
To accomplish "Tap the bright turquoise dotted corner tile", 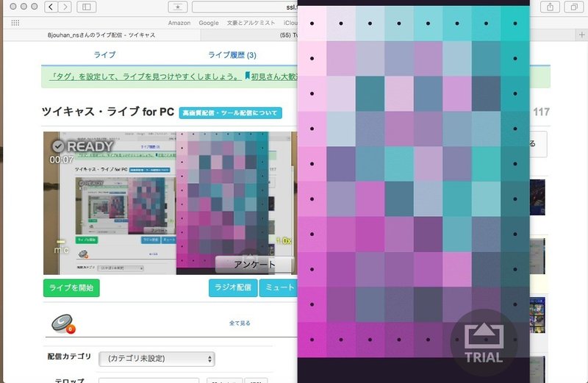I will pyautogui.click(x=515, y=24).
